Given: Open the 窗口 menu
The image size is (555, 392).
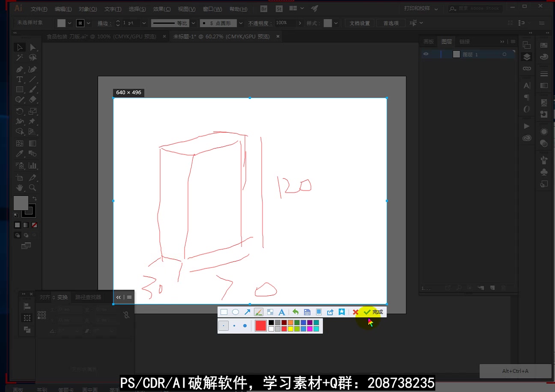Looking at the screenshot, I should pyautogui.click(x=212, y=9).
